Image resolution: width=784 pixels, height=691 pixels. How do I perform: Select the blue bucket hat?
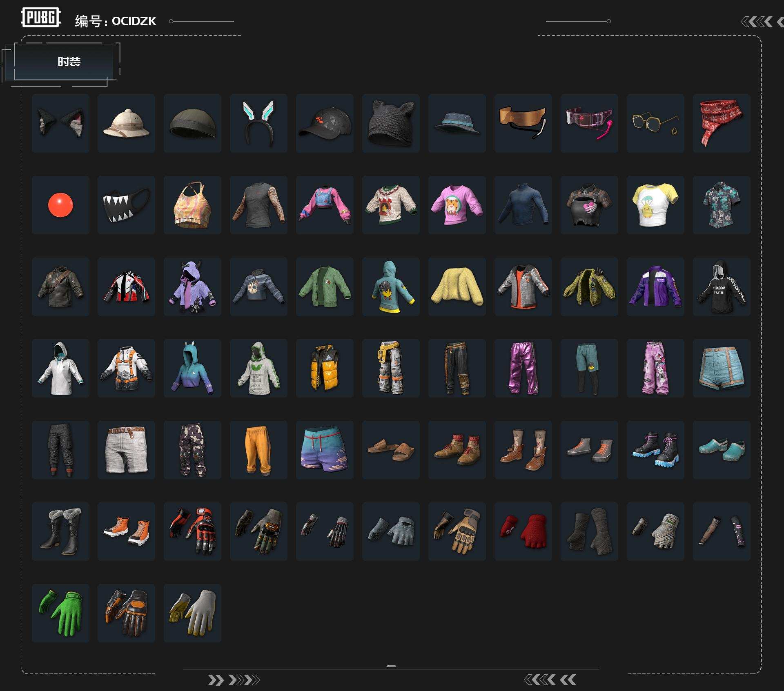point(457,124)
